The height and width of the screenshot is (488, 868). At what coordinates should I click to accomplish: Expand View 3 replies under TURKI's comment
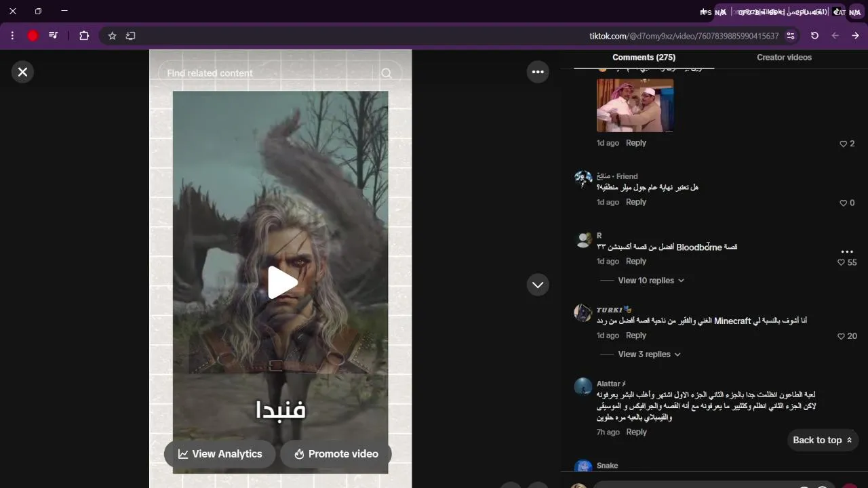pyautogui.click(x=649, y=354)
